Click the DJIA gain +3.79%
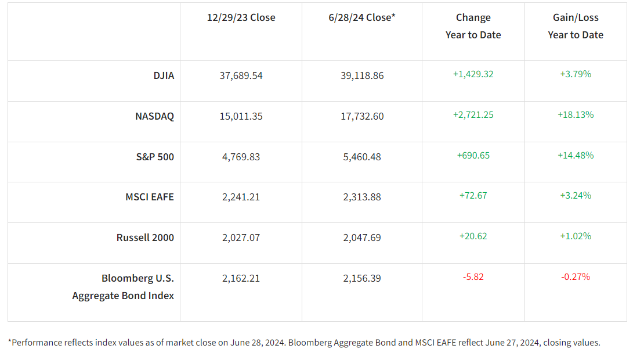 [576, 74]
